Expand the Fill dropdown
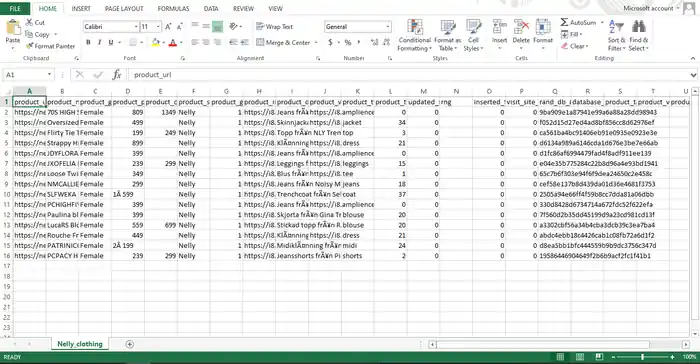The width and height of the screenshot is (700, 364). [581, 34]
